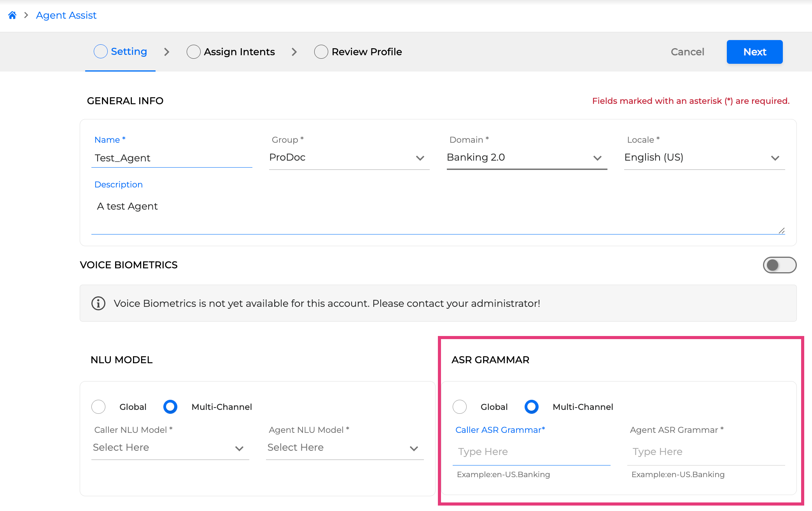This screenshot has width=812, height=511.
Task: Click the Description textarea resize handle
Action: click(x=781, y=231)
